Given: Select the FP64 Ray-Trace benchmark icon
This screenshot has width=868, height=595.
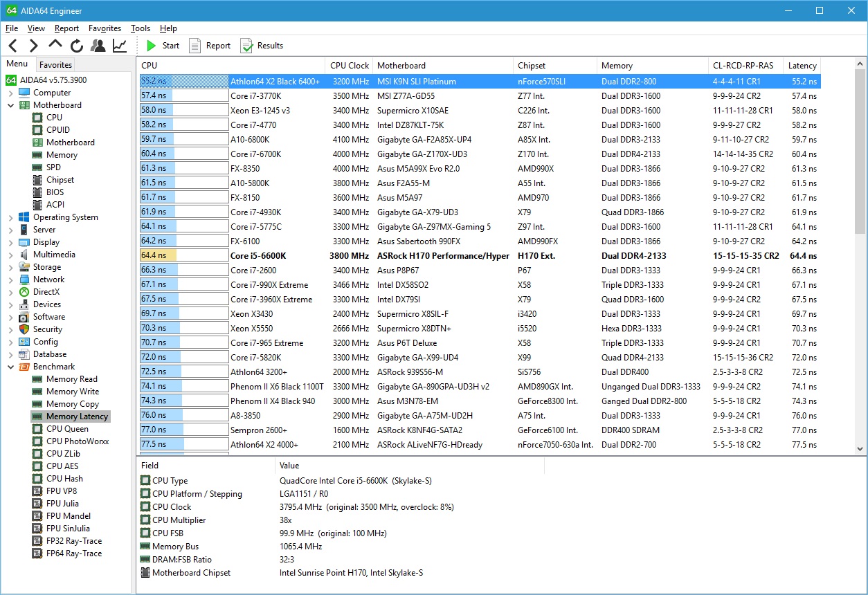Looking at the screenshot, I should click(37, 553).
